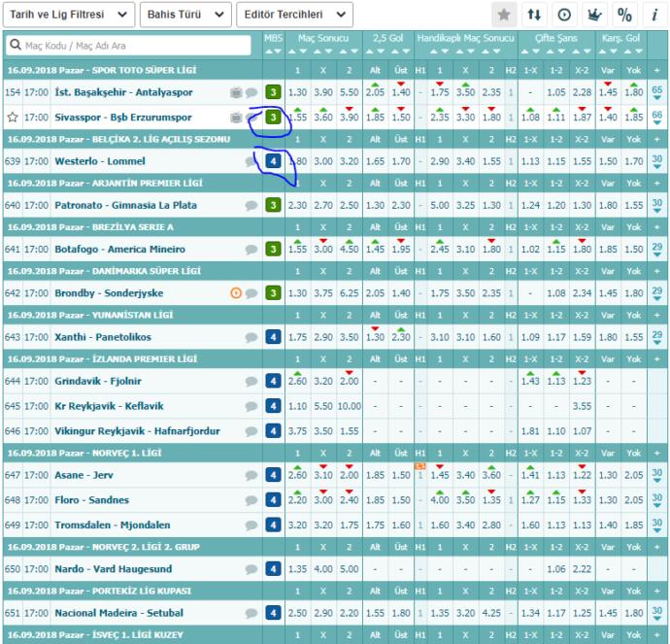Viewport: 670px width, 644px height.
Task: Open the info 'i' icon
Action: click(654, 15)
